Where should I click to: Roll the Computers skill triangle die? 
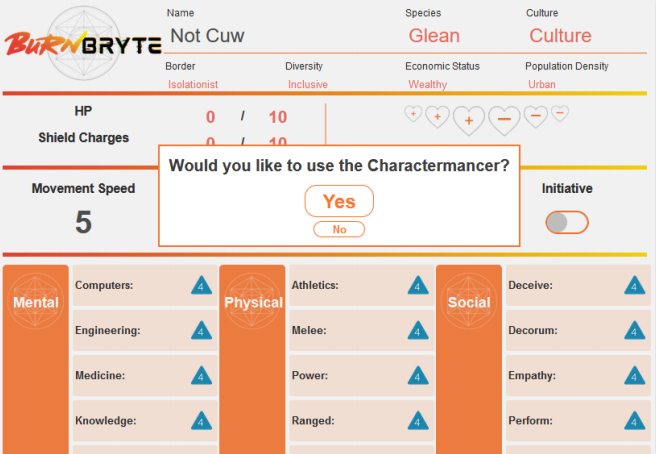pos(202,286)
